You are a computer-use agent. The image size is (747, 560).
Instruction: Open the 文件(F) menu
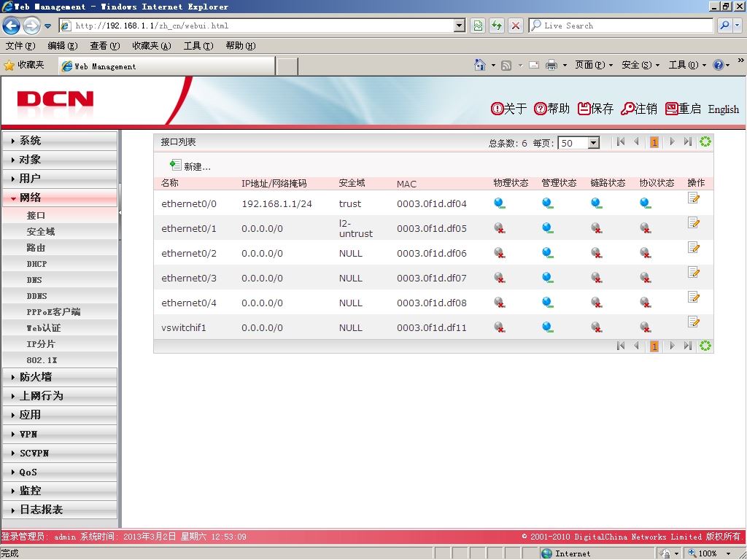click(x=20, y=46)
